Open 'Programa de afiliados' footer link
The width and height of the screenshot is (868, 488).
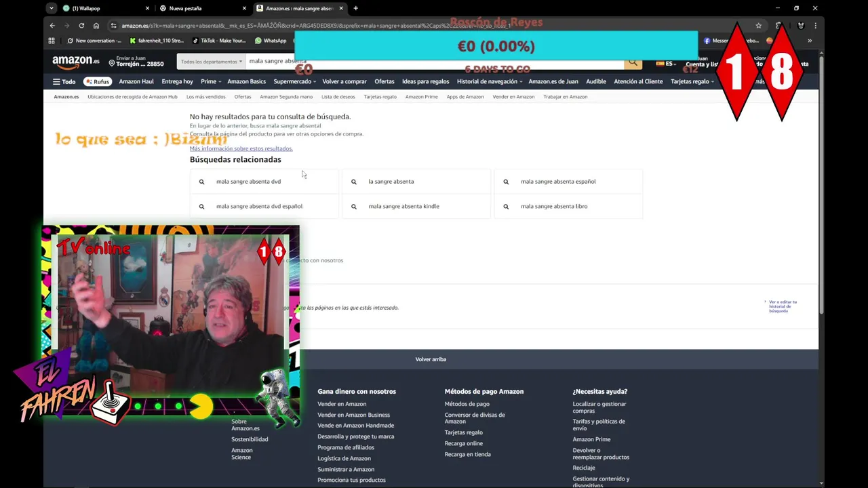pos(346,447)
